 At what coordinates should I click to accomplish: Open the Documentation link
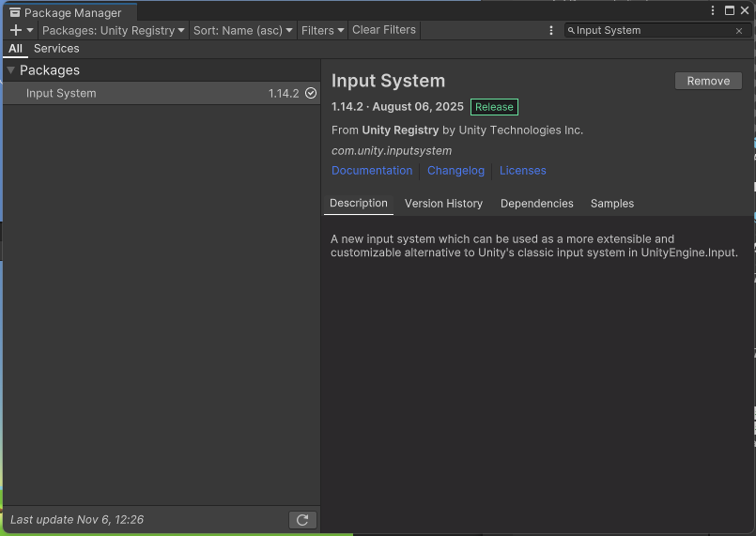click(x=372, y=171)
